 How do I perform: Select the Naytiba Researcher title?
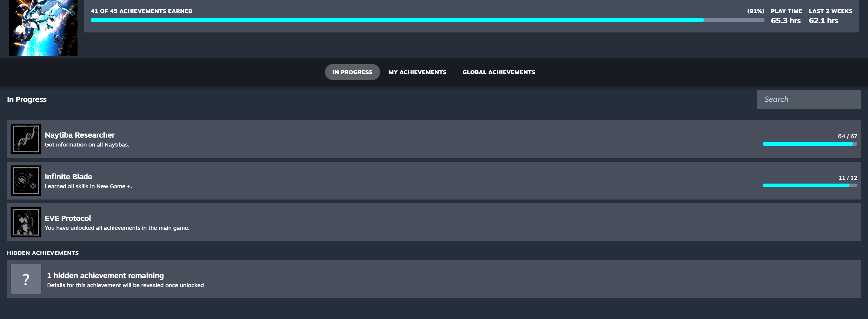pyautogui.click(x=80, y=135)
